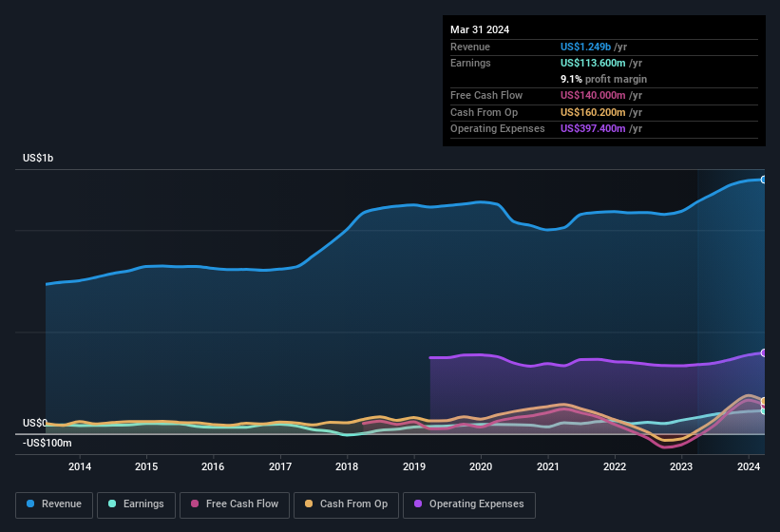This screenshot has height=532, width=780.
Task: Click the 2014 x-axis year label
Action: (x=80, y=466)
